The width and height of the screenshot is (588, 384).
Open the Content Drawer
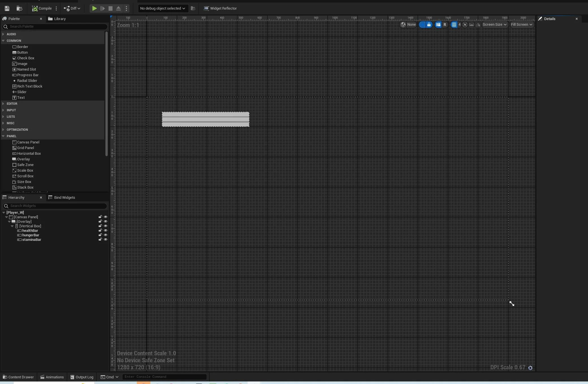pyautogui.click(x=18, y=377)
